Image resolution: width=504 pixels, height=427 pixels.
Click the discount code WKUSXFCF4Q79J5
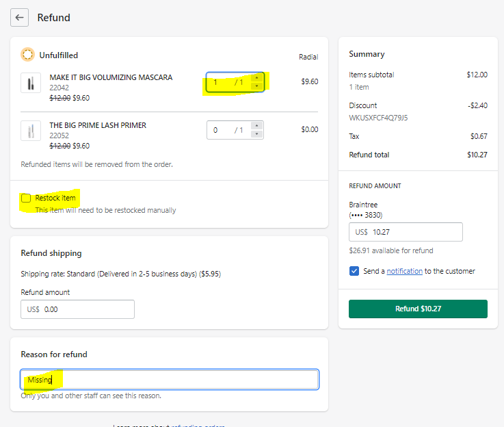[x=378, y=118]
